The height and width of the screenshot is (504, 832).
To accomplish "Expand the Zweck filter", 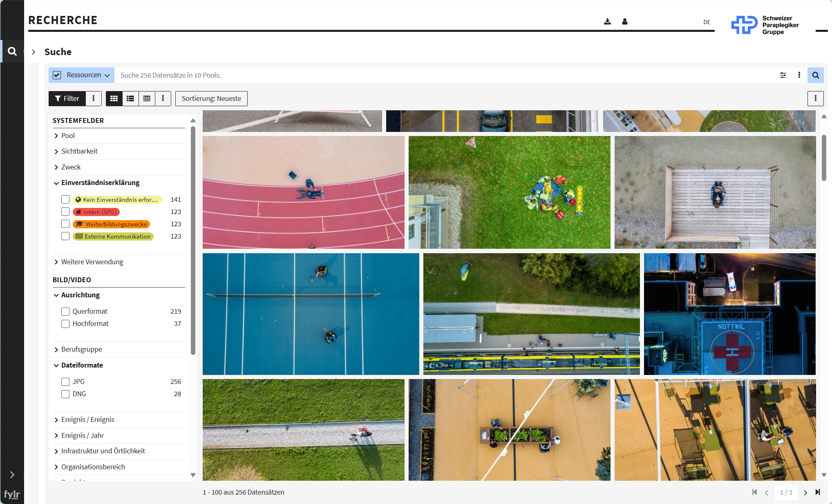I will coord(119,167).
